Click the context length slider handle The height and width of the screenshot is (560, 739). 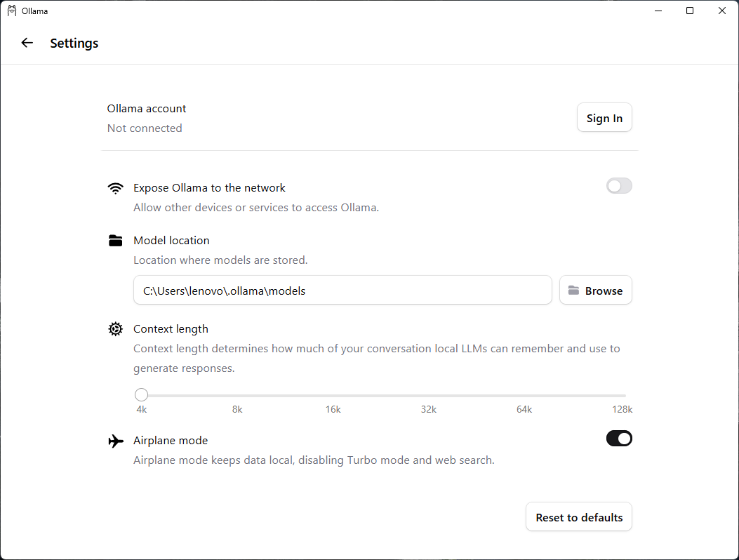(141, 395)
